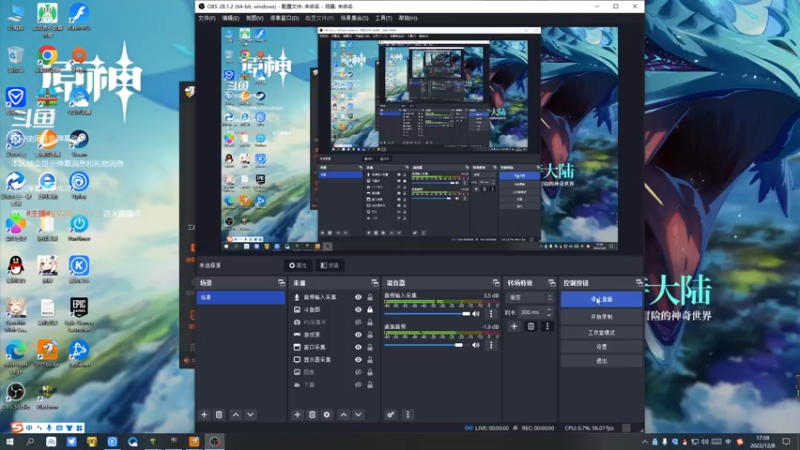
Task: Click the 开始录制 button
Action: 602,317
